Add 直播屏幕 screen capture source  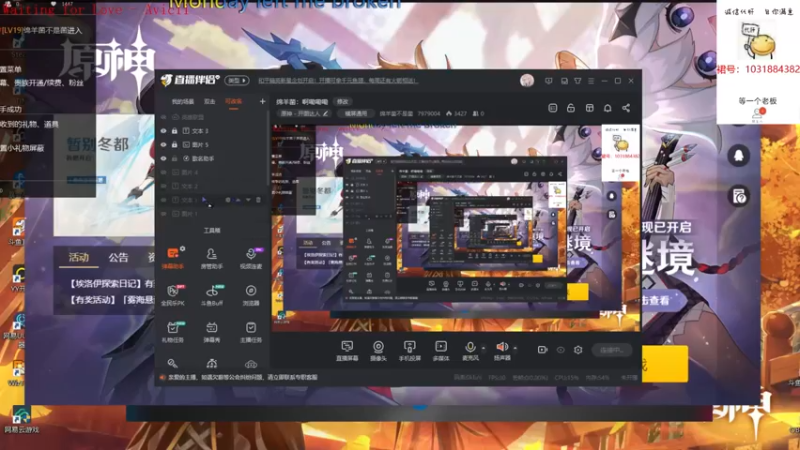(x=347, y=351)
